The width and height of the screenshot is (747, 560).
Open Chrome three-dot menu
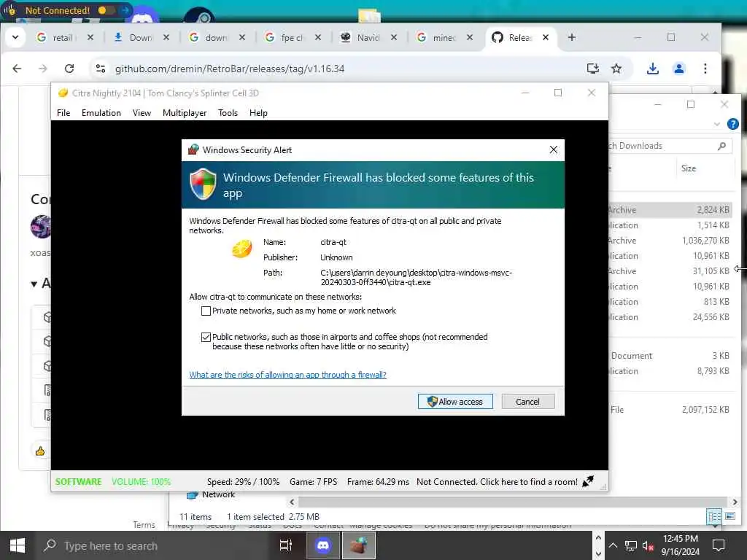705,69
